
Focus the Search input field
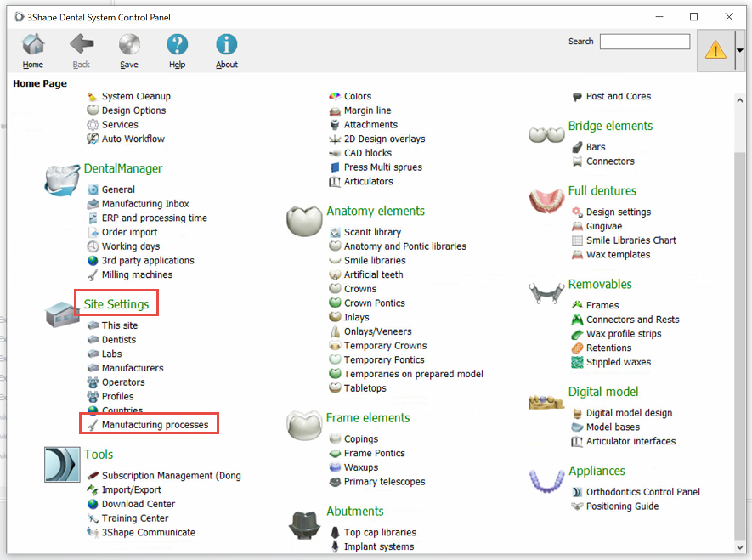click(x=645, y=42)
